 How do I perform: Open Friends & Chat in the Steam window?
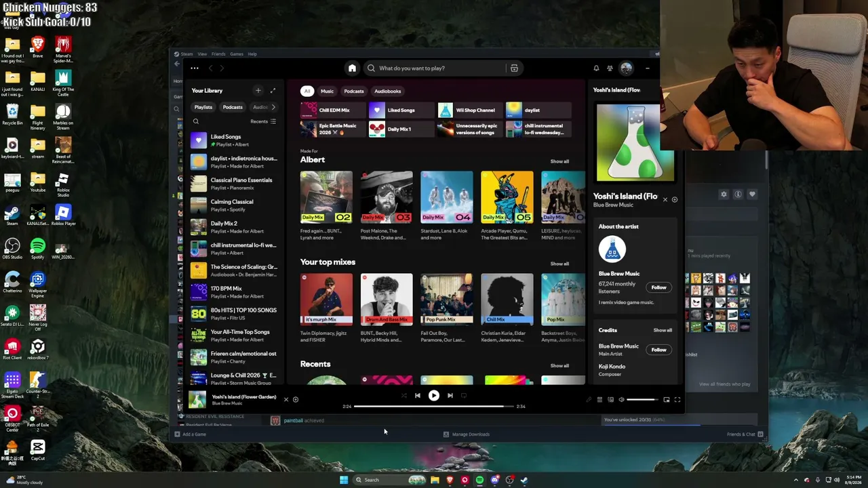point(745,434)
